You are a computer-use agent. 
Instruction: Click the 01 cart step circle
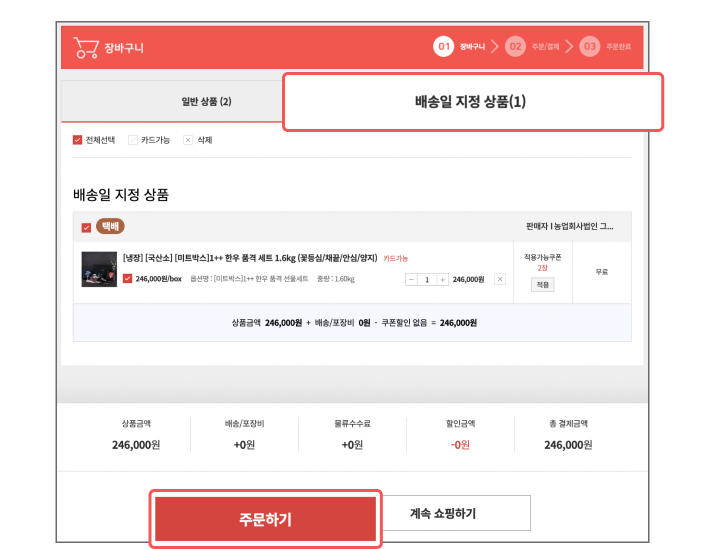point(443,47)
